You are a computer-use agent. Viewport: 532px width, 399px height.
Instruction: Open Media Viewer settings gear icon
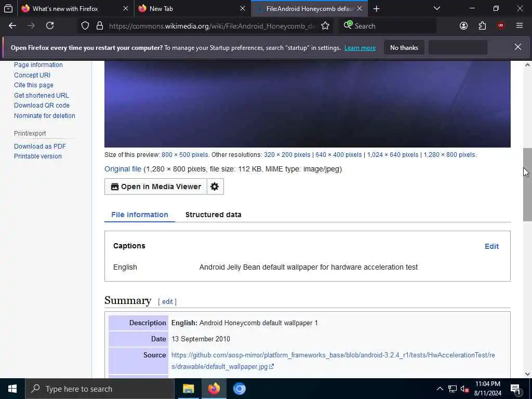215,187
